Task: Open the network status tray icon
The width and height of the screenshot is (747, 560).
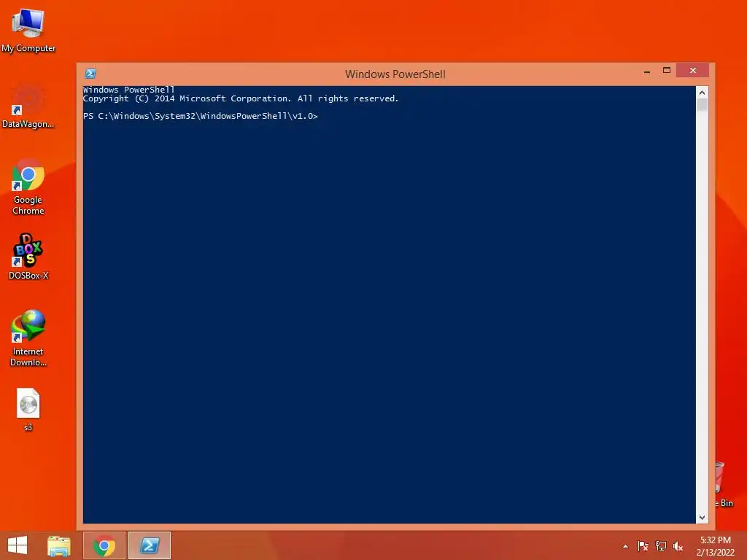Action: pyautogui.click(x=660, y=546)
